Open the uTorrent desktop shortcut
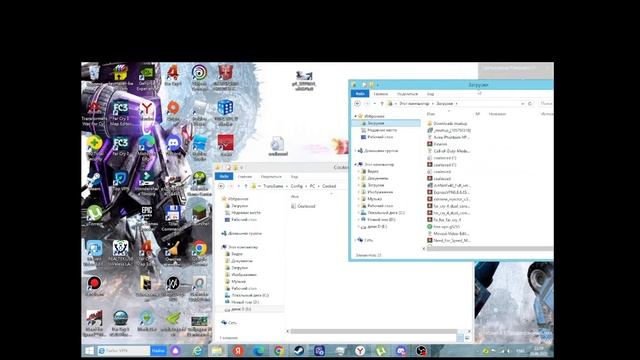 pyautogui.click(x=94, y=216)
